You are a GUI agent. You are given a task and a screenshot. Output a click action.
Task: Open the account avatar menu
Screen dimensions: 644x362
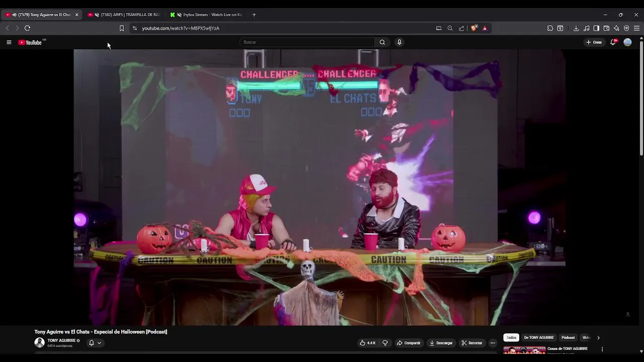coord(627,42)
